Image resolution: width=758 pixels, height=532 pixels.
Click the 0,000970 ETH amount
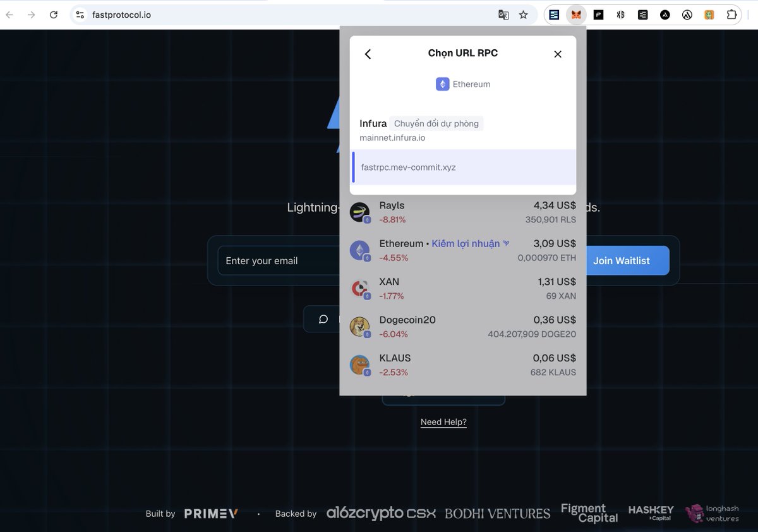coord(546,258)
